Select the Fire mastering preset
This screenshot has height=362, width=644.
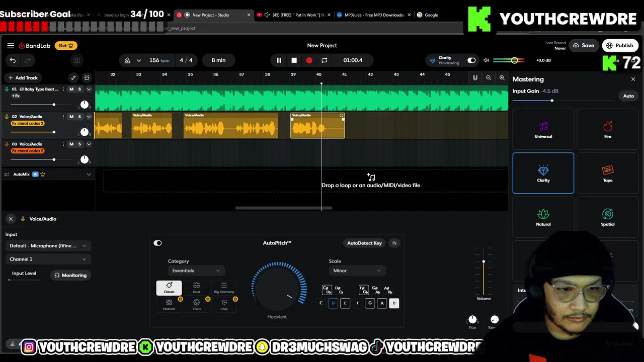607,129
